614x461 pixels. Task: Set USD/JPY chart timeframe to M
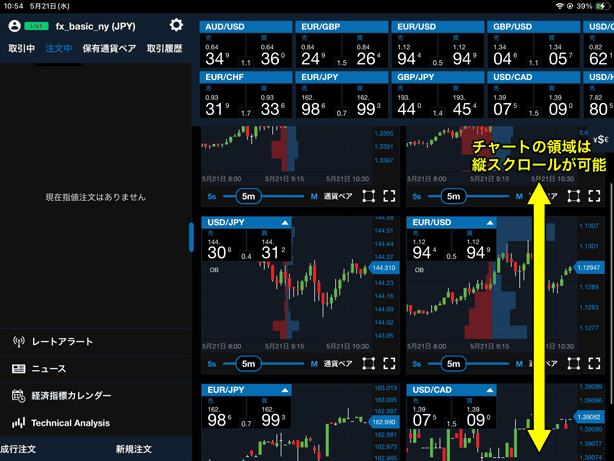(x=314, y=364)
